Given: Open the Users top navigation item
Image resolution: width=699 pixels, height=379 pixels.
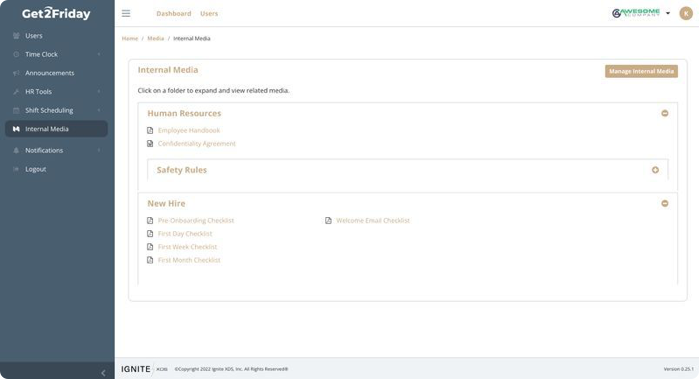Looking at the screenshot, I should 209,13.
